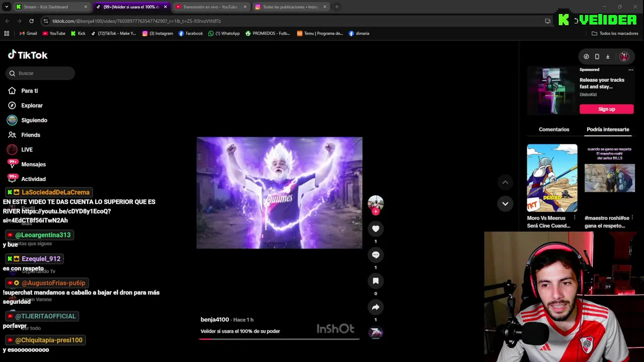644x362 pixels.
Task: Open the Moro Vs Meerus video thumbnail
Action: coord(552,178)
